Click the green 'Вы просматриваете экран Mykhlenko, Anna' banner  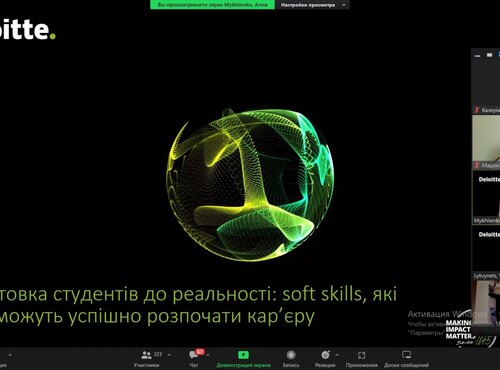[x=213, y=5]
